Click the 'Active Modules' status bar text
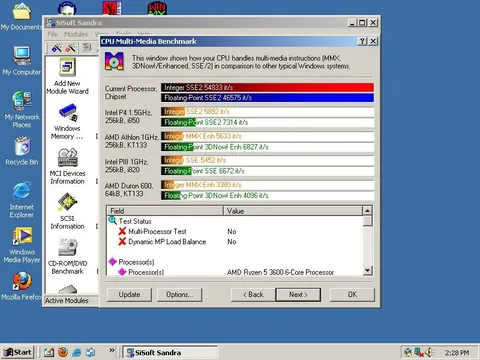The width and height of the screenshot is (480, 360). [67, 301]
